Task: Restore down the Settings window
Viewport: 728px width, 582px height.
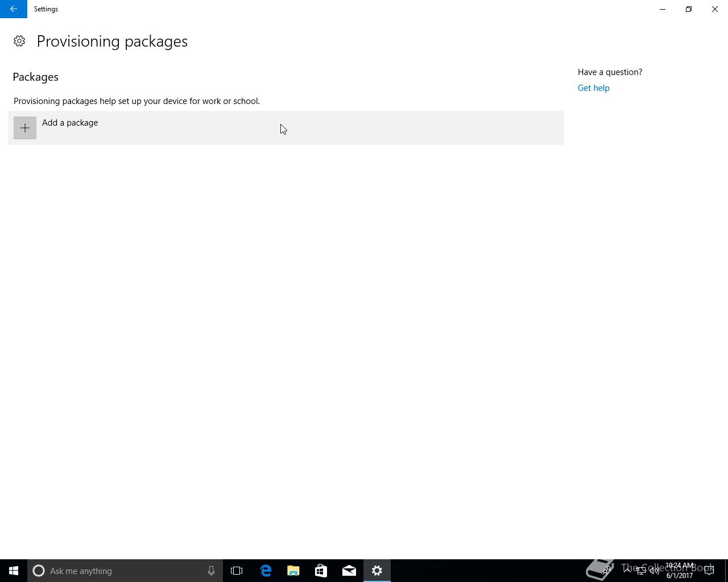Action: (689, 9)
